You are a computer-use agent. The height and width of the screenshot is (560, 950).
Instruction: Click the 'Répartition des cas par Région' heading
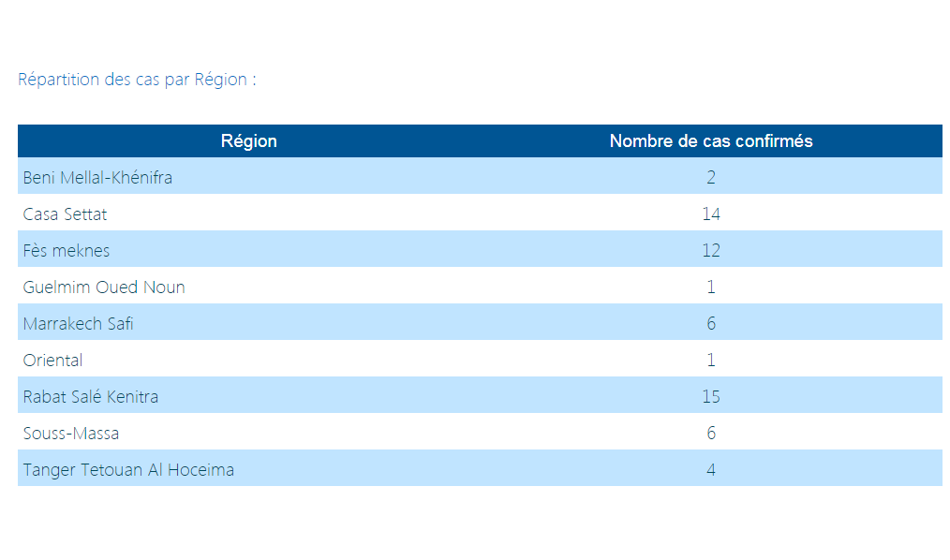(x=137, y=80)
